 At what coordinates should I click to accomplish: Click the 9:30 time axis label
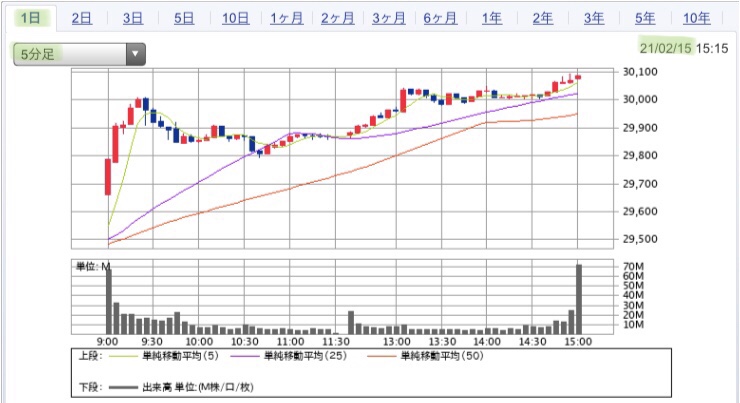click(152, 342)
